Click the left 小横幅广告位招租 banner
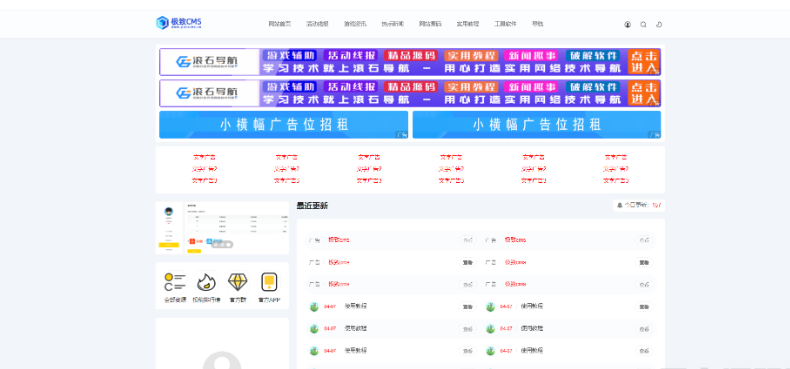The image size is (790, 369). (x=284, y=125)
